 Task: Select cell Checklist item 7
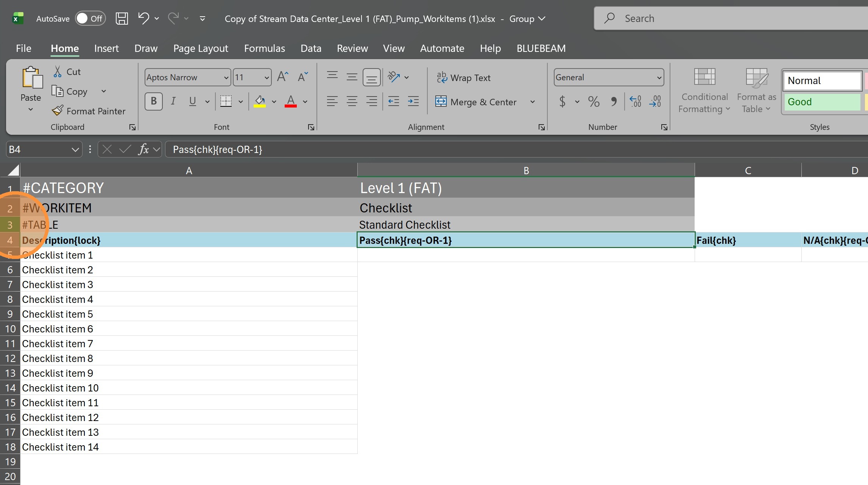[x=189, y=343]
